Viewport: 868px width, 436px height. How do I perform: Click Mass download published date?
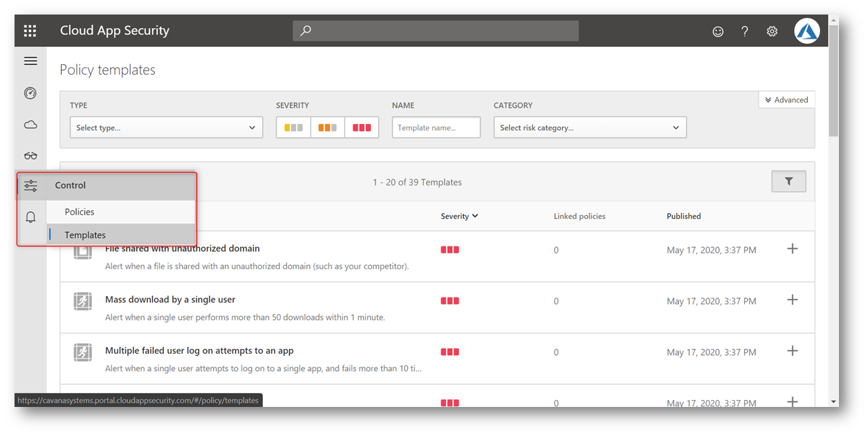point(712,301)
